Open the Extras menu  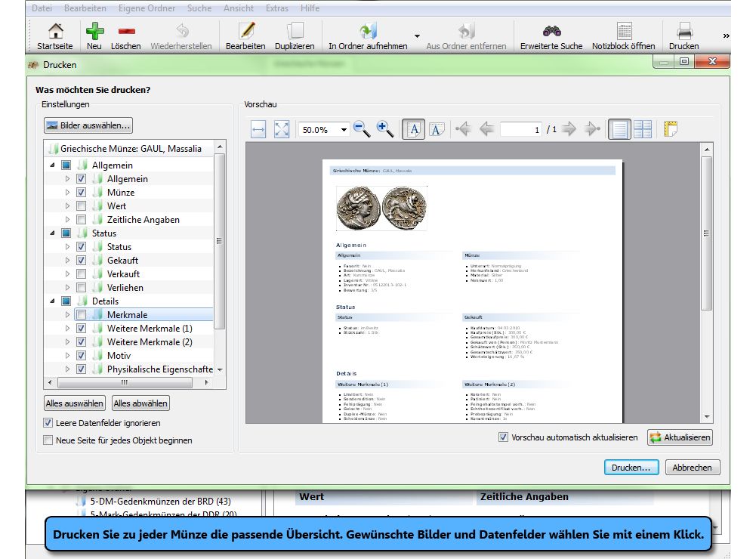(x=276, y=8)
